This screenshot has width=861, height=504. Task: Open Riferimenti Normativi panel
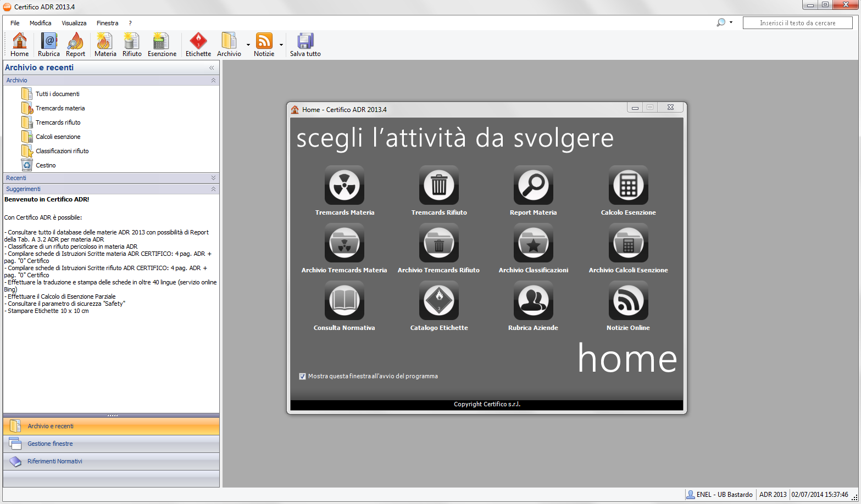point(54,461)
